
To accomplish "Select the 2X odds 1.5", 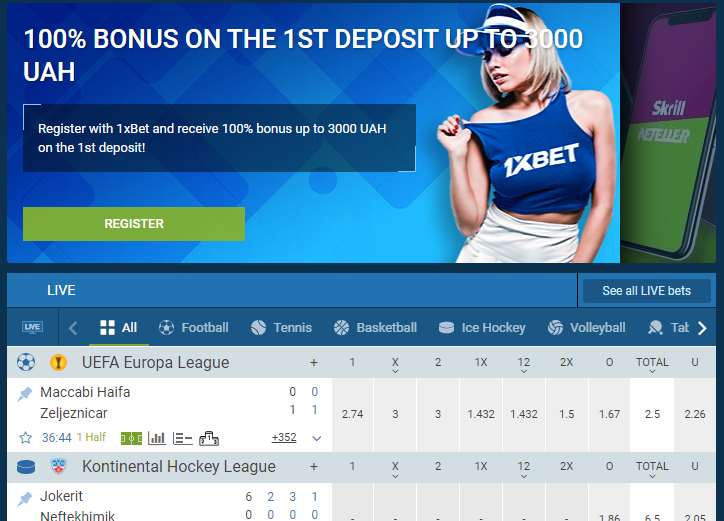I will 567,414.
